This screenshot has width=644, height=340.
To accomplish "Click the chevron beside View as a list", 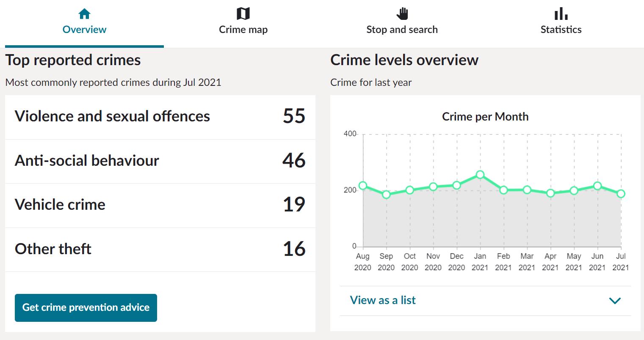I will pyautogui.click(x=614, y=301).
